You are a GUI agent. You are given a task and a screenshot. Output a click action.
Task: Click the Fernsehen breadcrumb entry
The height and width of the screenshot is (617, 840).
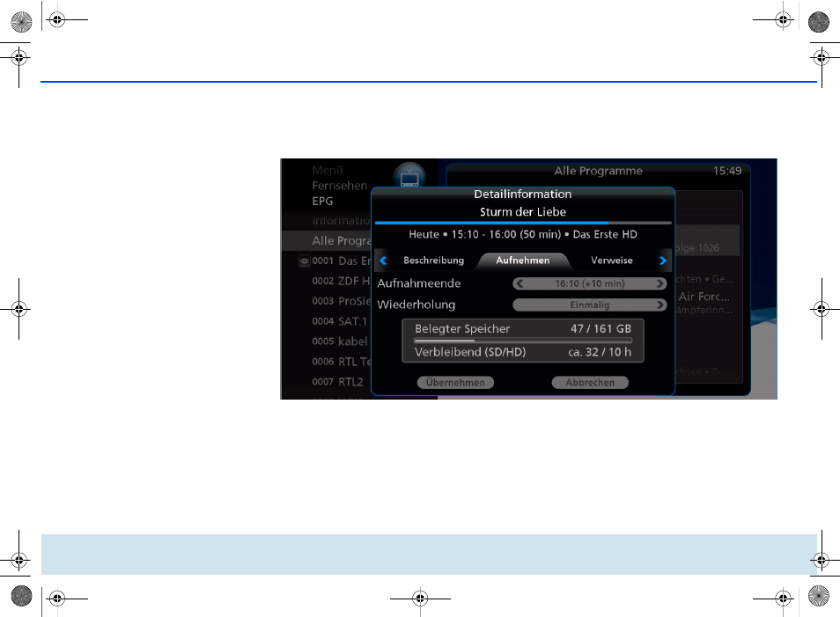pos(340,186)
